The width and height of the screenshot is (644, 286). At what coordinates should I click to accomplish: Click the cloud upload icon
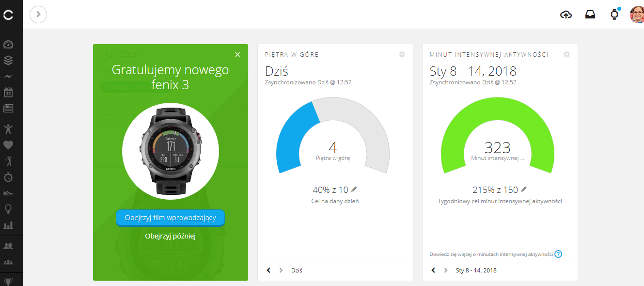pyautogui.click(x=566, y=15)
